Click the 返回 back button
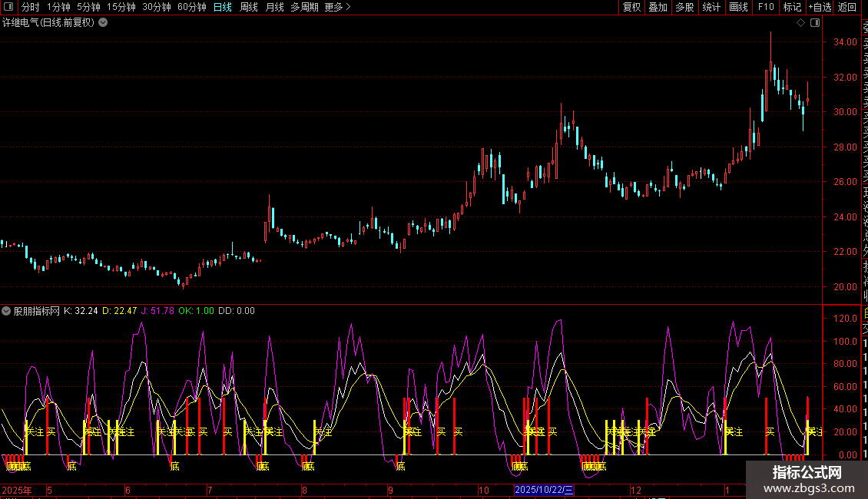 click(846, 7)
